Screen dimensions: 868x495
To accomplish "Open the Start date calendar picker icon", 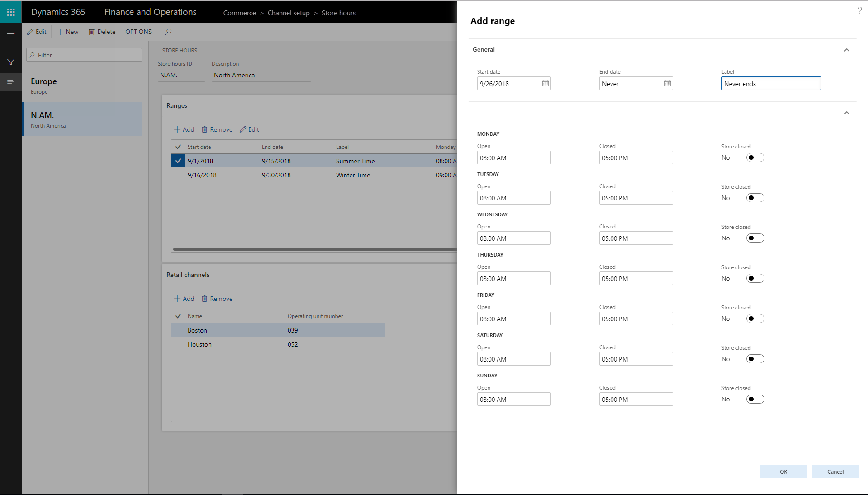I will 545,83.
